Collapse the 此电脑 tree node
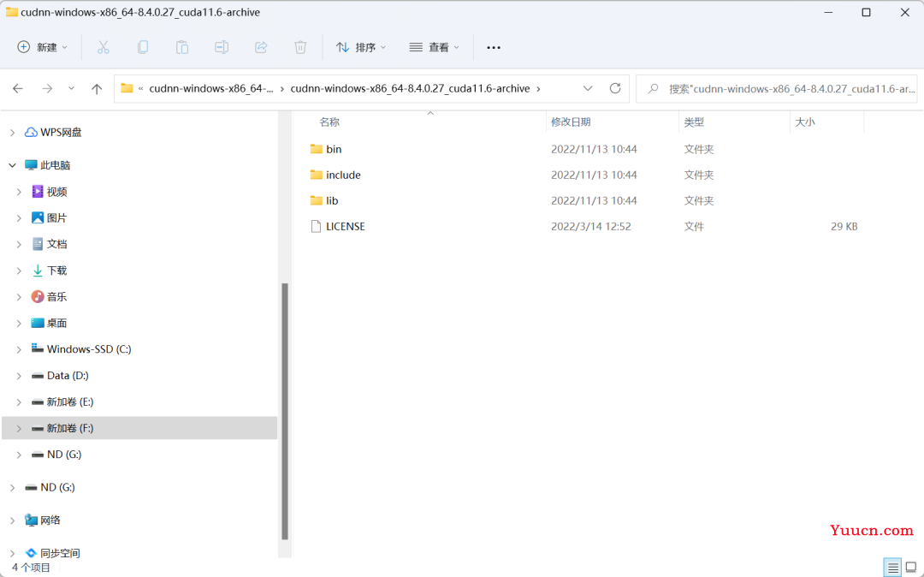 pyautogui.click(x=12, y=165)
